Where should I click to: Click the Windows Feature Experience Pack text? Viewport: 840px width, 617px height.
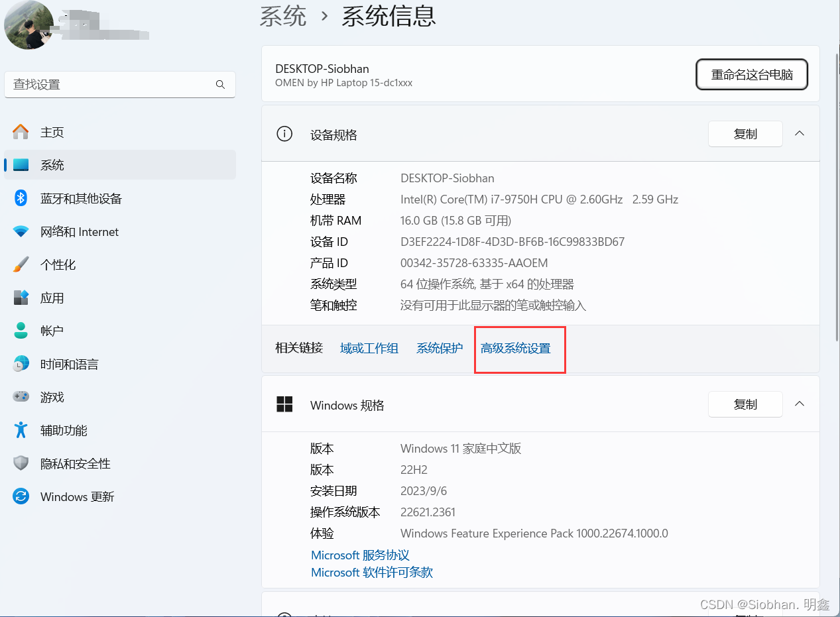[x=534, y=533]
